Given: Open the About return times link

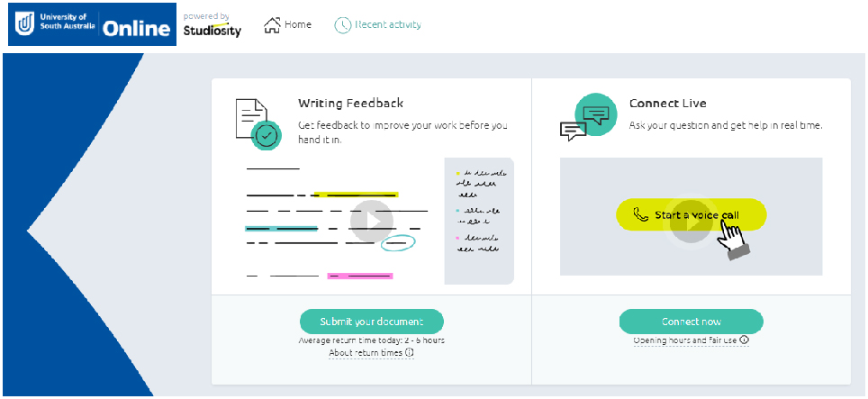Looking at the screenshot, I should (366, 352).
